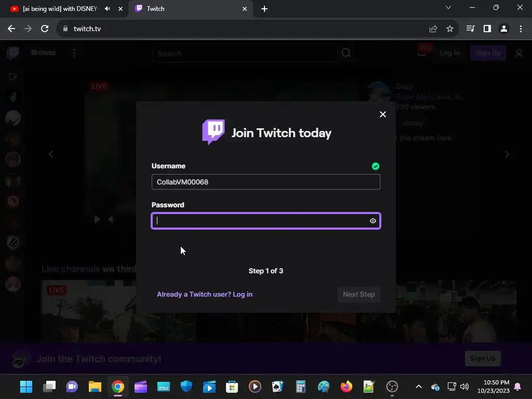Open the clock showing 10:50 PM
532x399 pixels.
(x=494, y=387)
